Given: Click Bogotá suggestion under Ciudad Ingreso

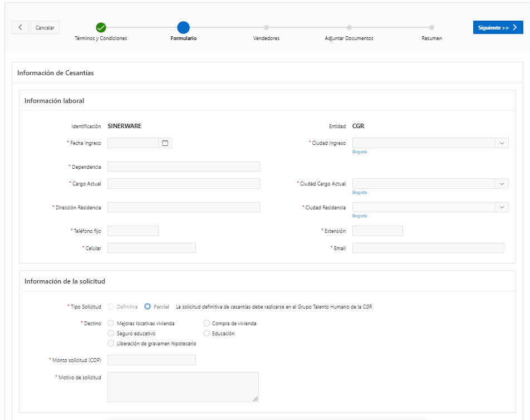Looking at the screenshot, I should pyautogui.click(x=360, y=152).
